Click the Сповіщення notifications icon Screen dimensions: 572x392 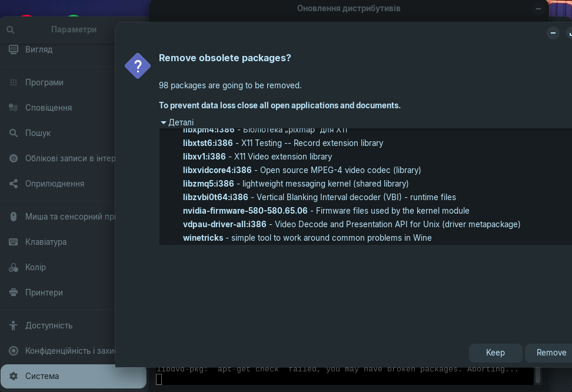click(x=14, y=108)
